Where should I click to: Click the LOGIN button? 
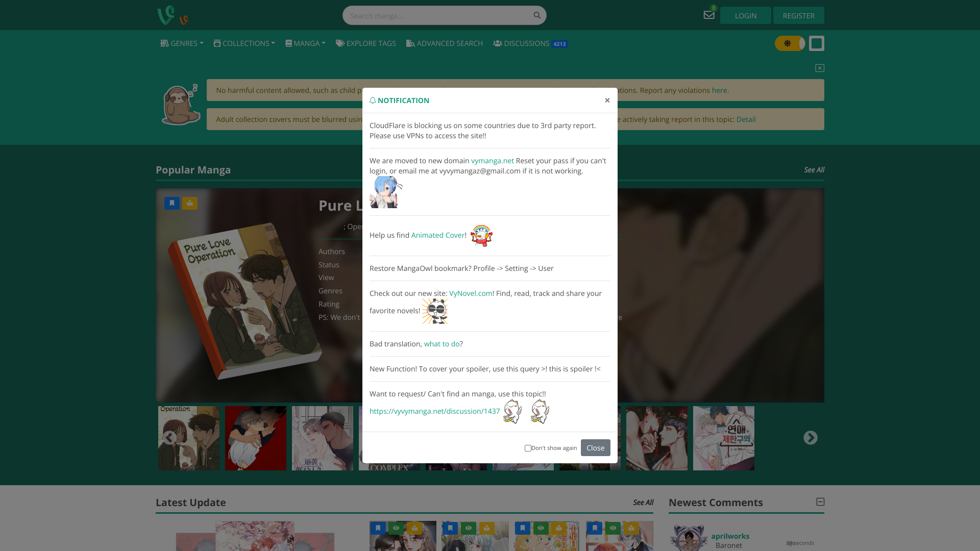(746, 15)
